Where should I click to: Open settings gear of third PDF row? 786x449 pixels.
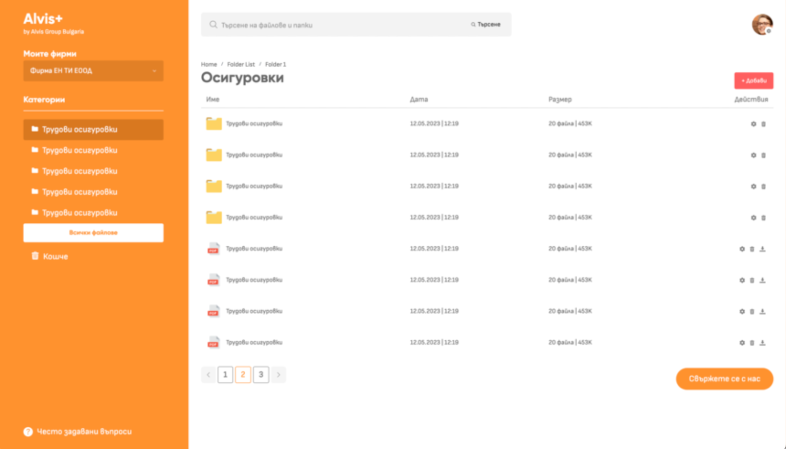(x=742, y=312)
